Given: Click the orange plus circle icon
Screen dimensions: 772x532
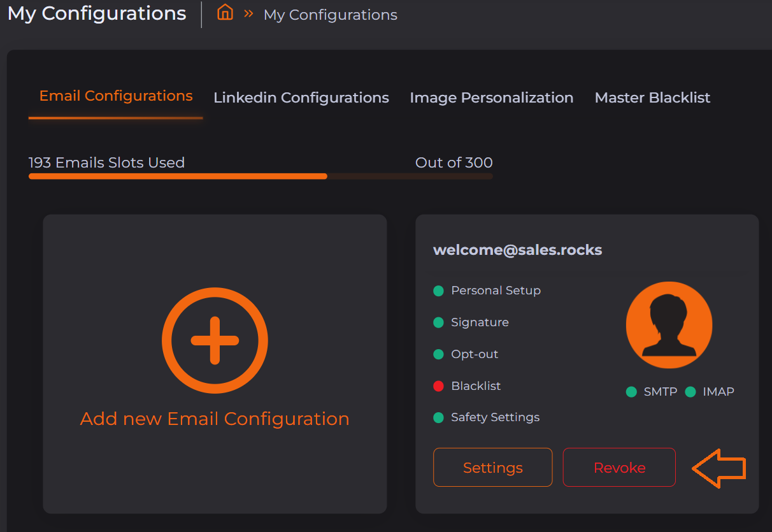Looking at the screenshot, I should [x=215, y=340].
